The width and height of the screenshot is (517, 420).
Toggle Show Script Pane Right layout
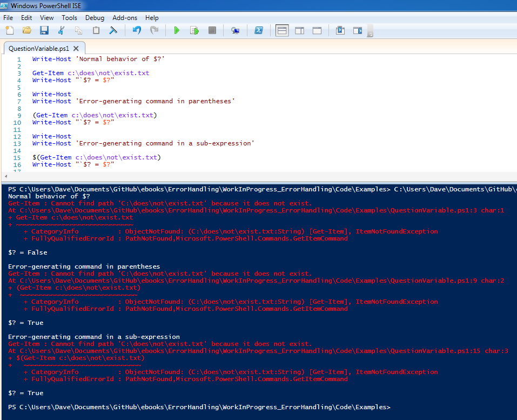(x=299, y=30)
